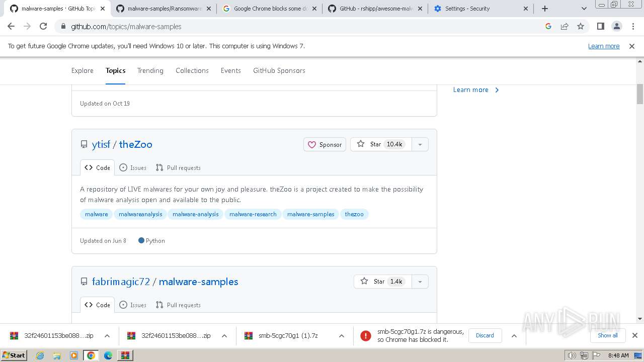Open the ytisf user link
The width and height of the screenshot is (644, 362).
pyautogui.click(x=101, y=144)
